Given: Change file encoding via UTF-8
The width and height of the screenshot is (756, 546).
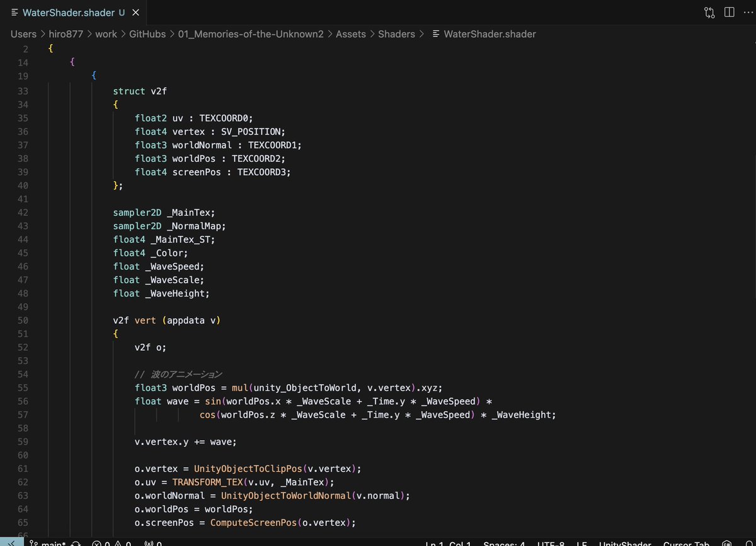Looking at the screenshot, I should click(550, 543).
